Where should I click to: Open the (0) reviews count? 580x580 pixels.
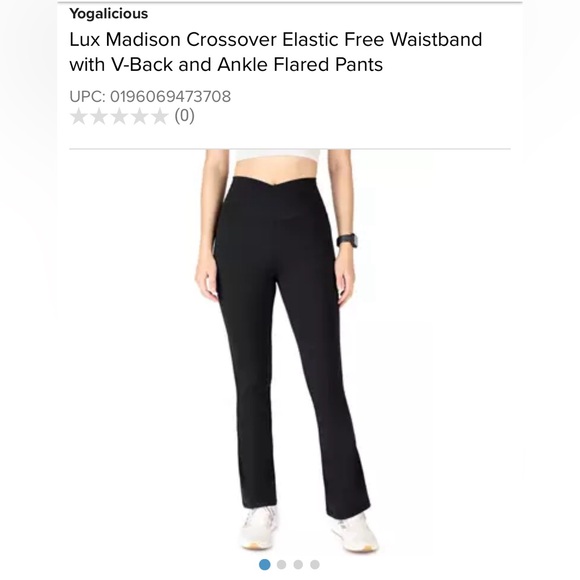185,116
